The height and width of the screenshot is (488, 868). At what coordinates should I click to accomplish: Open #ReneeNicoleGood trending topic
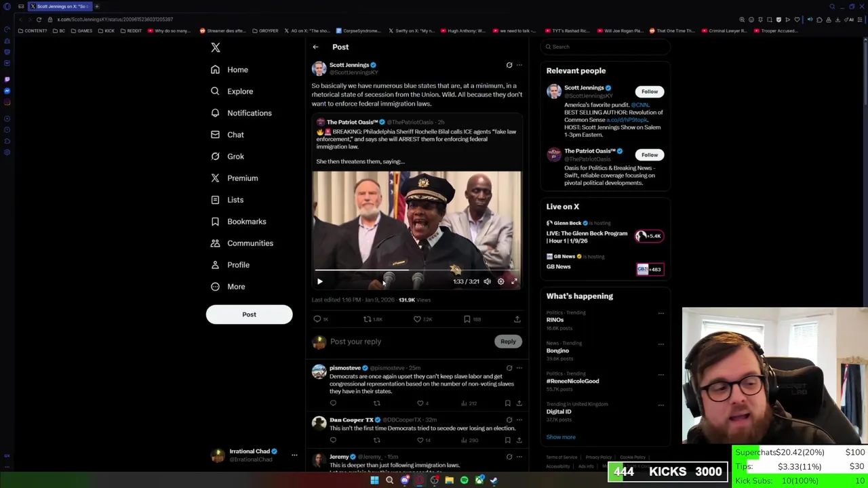click(572, 381)
